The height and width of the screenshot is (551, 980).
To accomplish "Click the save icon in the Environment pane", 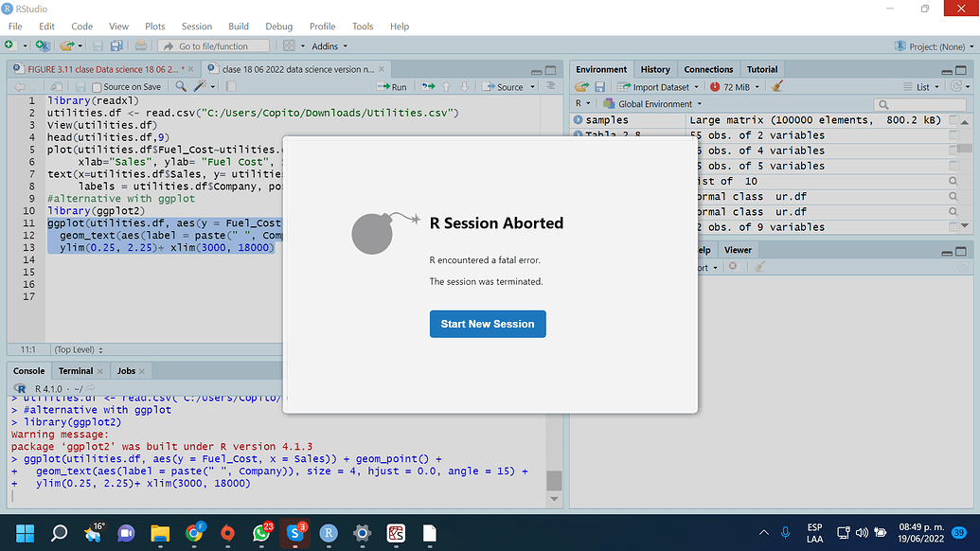I will click(x=600, y=86).
